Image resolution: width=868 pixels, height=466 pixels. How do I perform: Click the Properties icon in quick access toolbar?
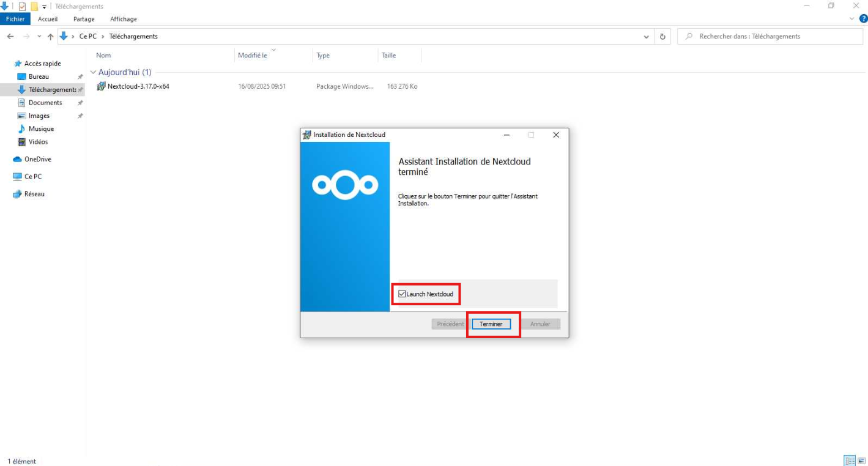pos(22,6)
